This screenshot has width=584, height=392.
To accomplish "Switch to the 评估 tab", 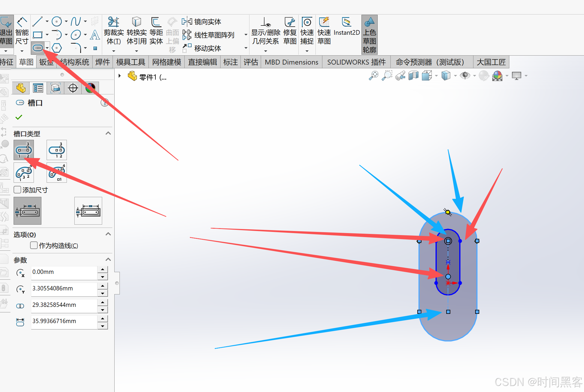I will 251,62.
